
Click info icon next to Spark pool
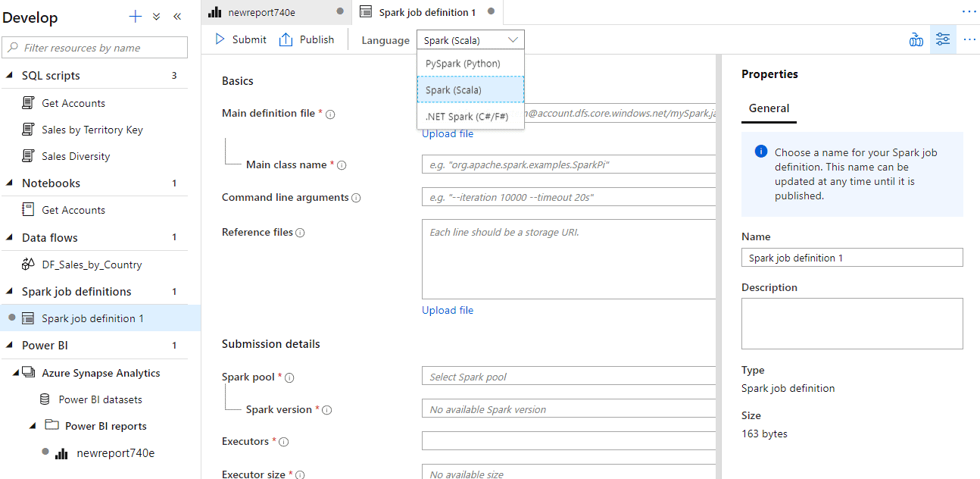[289, 377]
